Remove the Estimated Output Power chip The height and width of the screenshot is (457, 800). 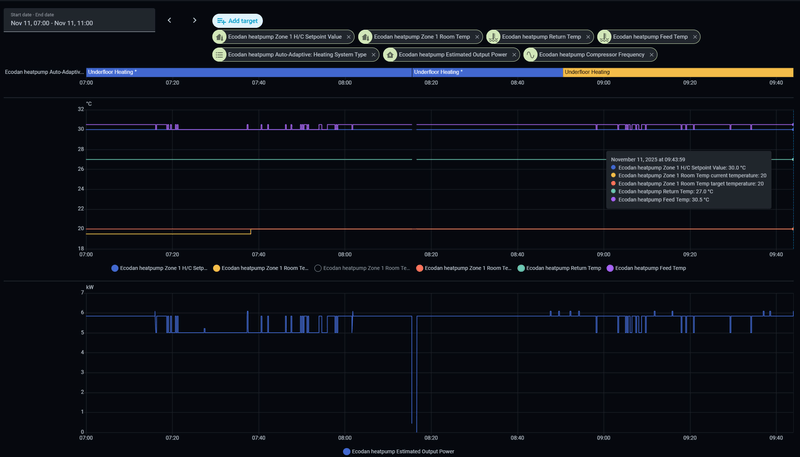coord(513,54)
